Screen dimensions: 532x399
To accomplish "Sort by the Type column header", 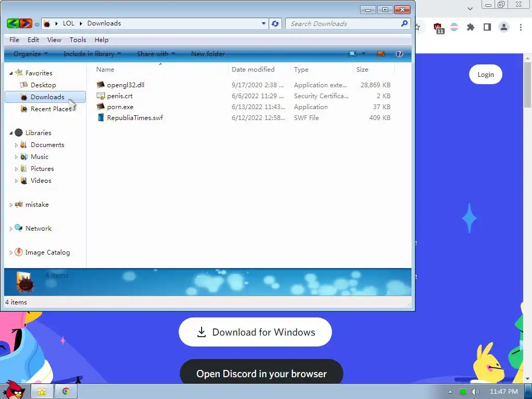I will pyautogui.click(x=322, y=69).
